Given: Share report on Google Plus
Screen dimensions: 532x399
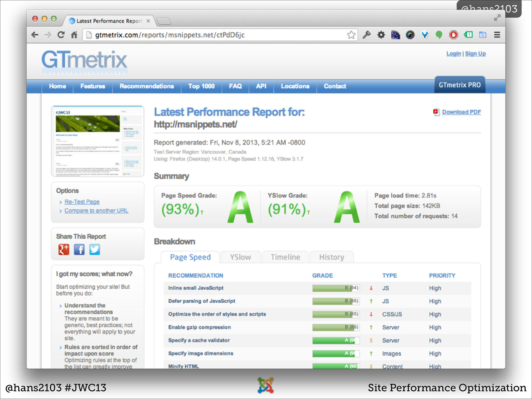Looking at the screenshot, I should [x=64, y=249].
